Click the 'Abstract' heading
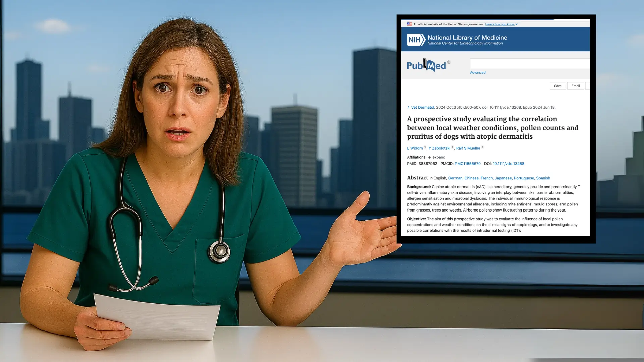644x362 pixels. pos(417,178)
